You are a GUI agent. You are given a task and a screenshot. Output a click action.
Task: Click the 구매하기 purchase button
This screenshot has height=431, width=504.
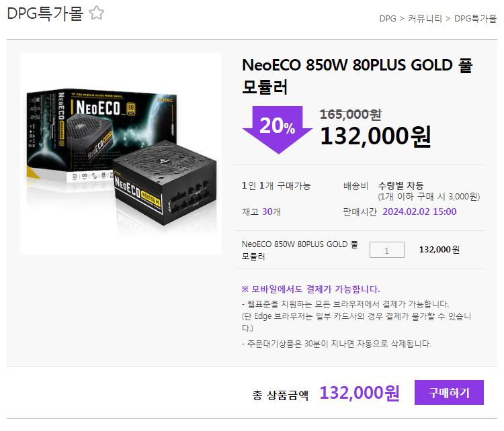(449, 393)
